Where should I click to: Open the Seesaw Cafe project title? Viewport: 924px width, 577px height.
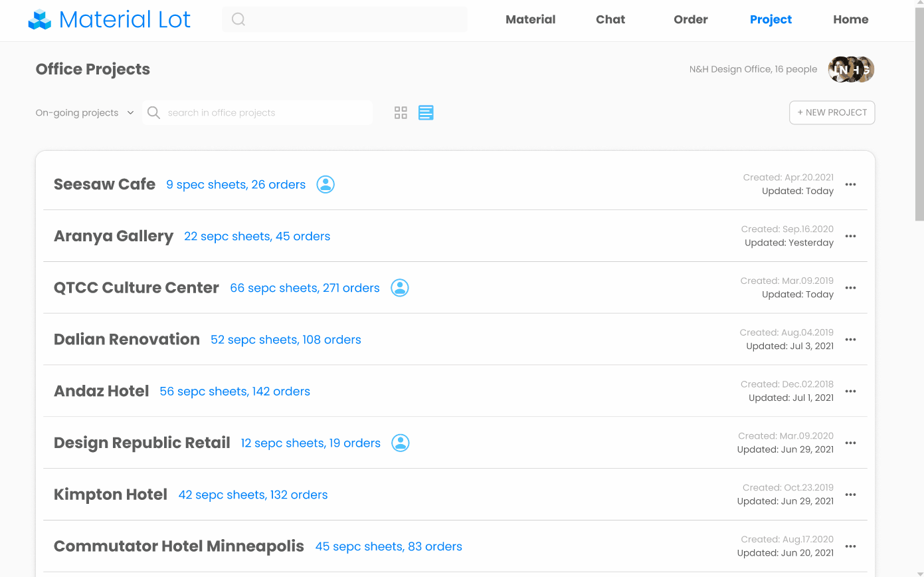pos(104,184)
